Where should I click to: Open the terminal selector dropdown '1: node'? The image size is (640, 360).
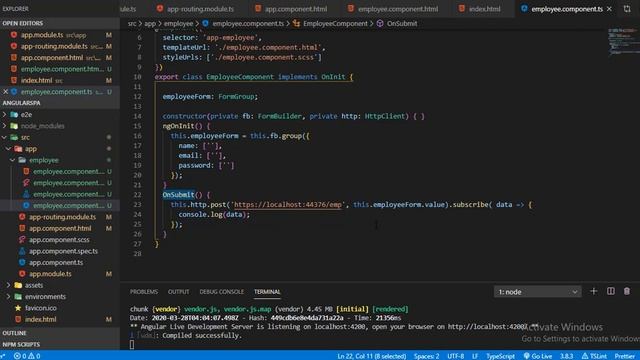(537, 292)
